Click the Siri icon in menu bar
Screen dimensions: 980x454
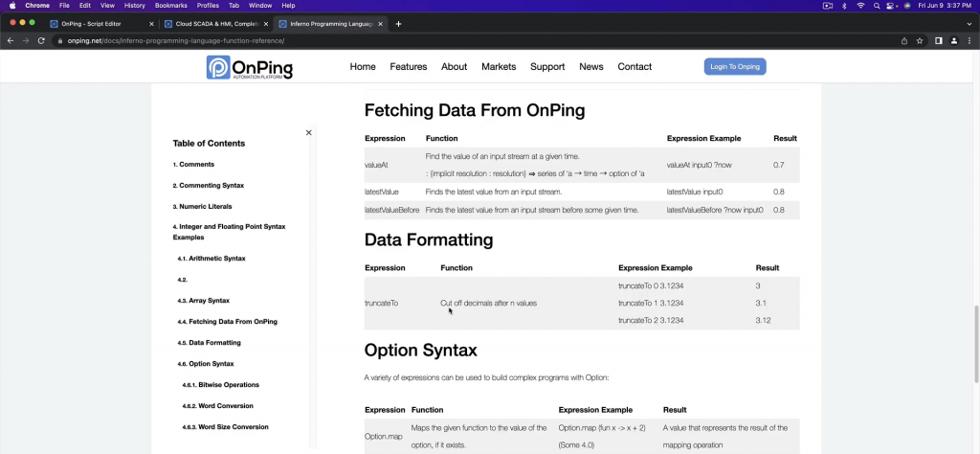tap(907, 6)
